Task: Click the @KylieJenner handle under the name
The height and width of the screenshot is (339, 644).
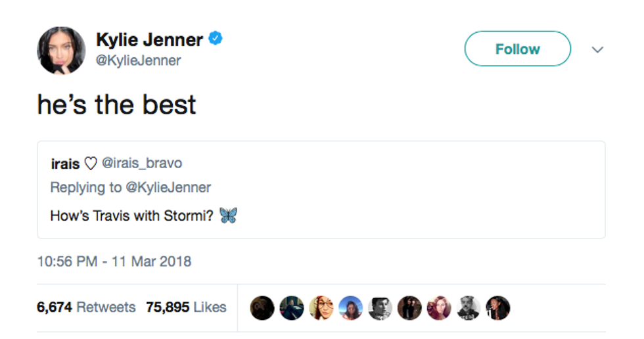Action: coord(139,60)
